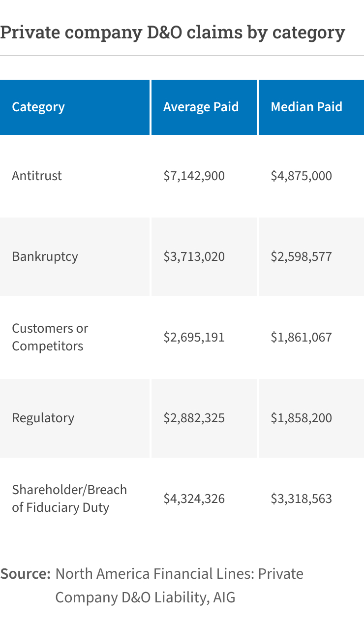Click the $2,695,191 average paid cell
364x625 pixels.
click(194, 337)
